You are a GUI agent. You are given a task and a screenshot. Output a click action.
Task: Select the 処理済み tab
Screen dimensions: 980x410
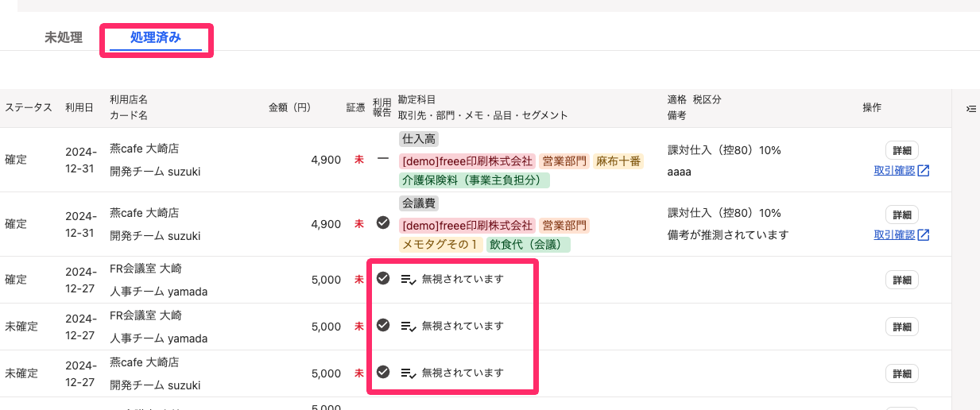click(x=156, y=37)
